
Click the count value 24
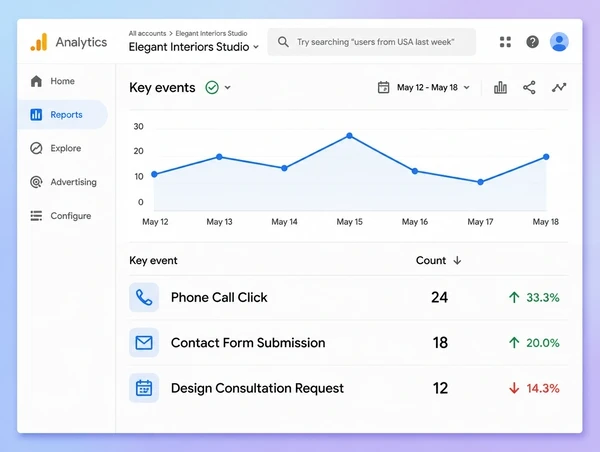(x=440, y=297)
